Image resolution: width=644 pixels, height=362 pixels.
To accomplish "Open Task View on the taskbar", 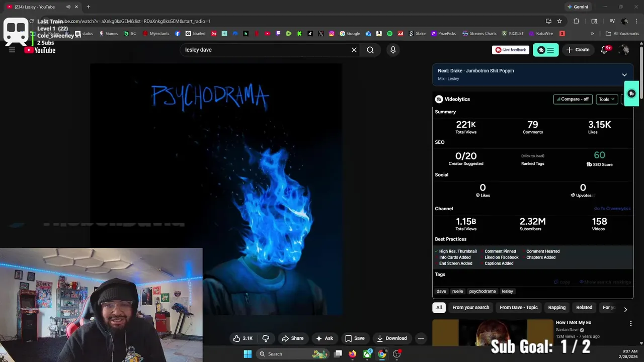I will tap(338, 354).
